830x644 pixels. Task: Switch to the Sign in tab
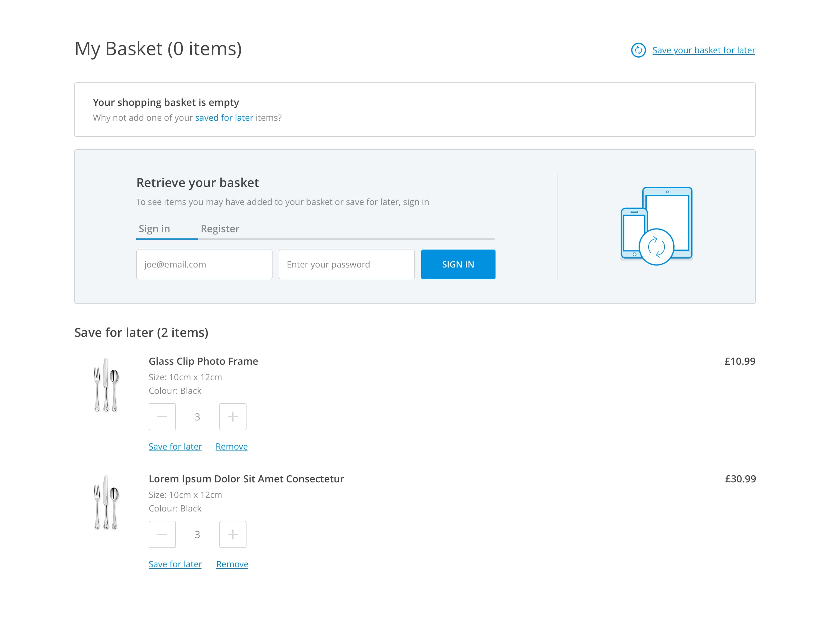point(154,229)
